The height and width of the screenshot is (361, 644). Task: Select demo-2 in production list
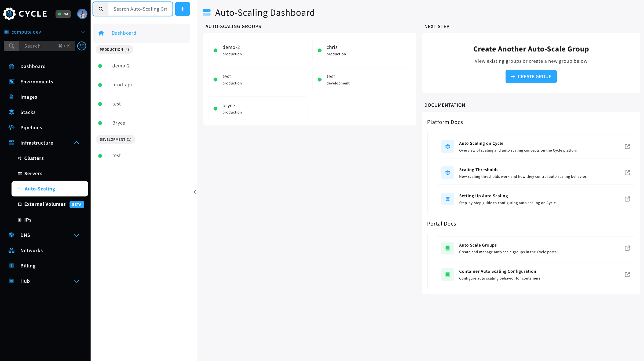pyautogui.click(x=141, y=66)
